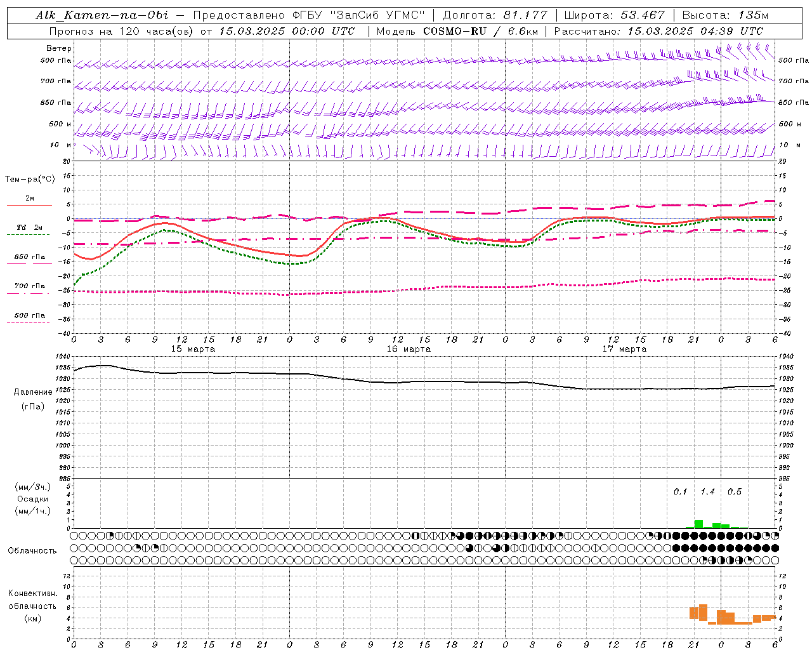This screenshot has width=812, height=650.
Task: Click the Конвективн. convective cloud label
Action: click(x=32, y=594)
